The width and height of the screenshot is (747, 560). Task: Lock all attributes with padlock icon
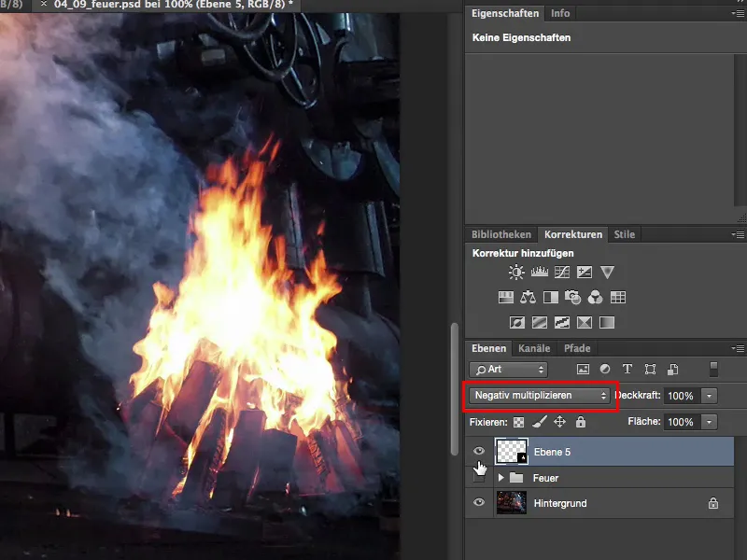point(580,422)
